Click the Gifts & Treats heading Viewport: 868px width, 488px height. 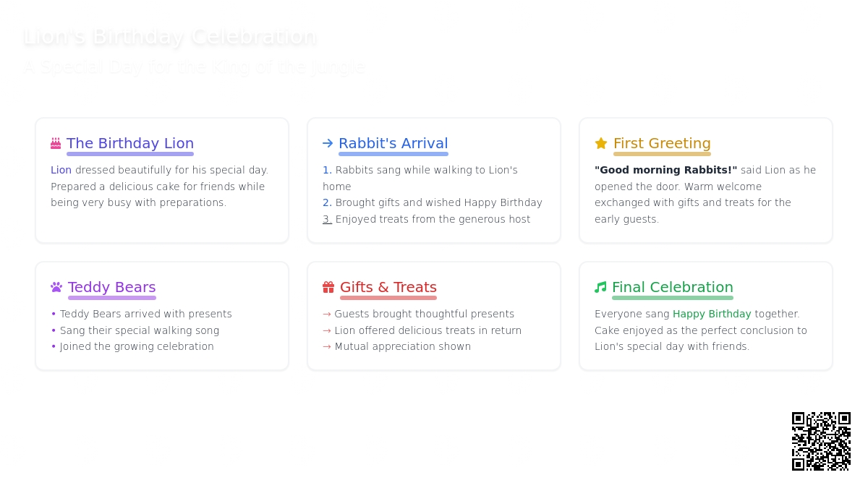(388, 287)
